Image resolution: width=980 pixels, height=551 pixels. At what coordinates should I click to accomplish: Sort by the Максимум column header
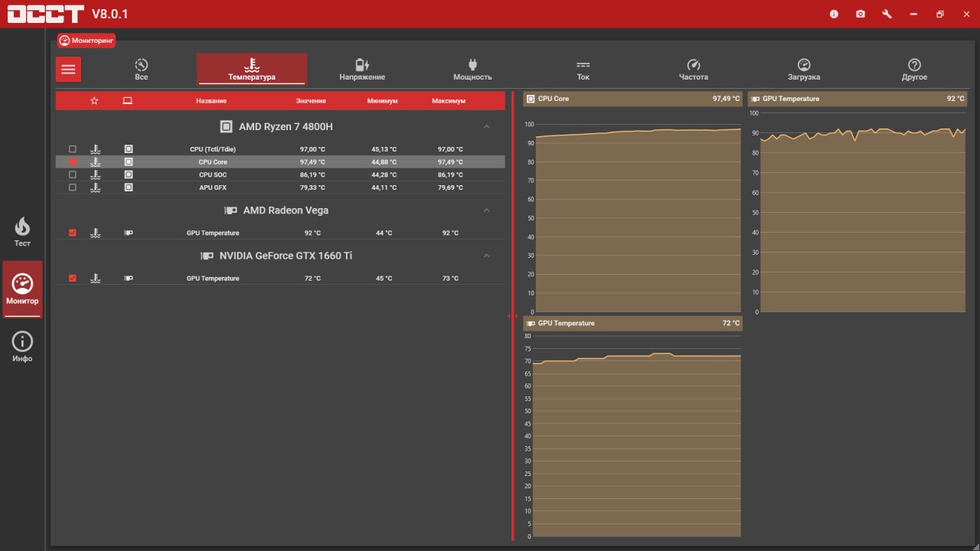tap(449, 101)
